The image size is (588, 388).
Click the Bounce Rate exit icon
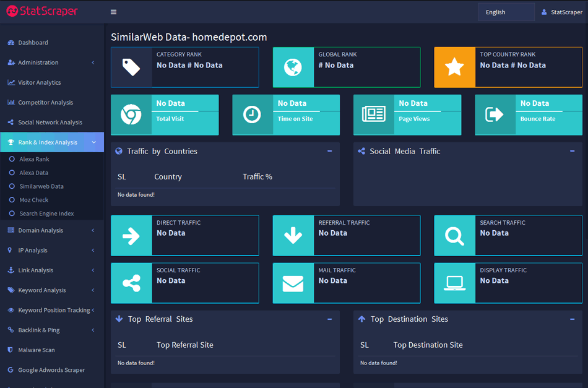[495, 114]
